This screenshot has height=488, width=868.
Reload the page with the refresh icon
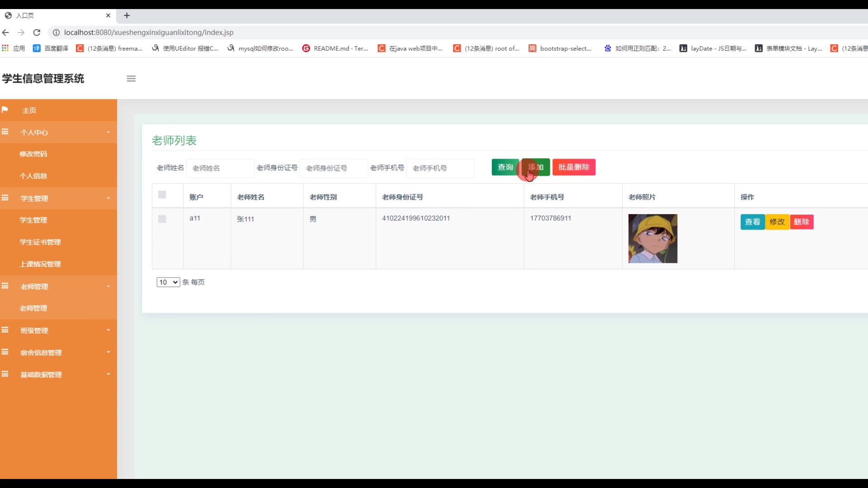tap(37, 33)
